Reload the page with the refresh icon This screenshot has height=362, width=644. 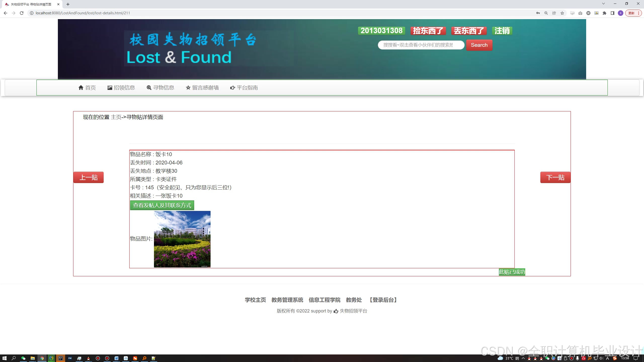point(22,13)
